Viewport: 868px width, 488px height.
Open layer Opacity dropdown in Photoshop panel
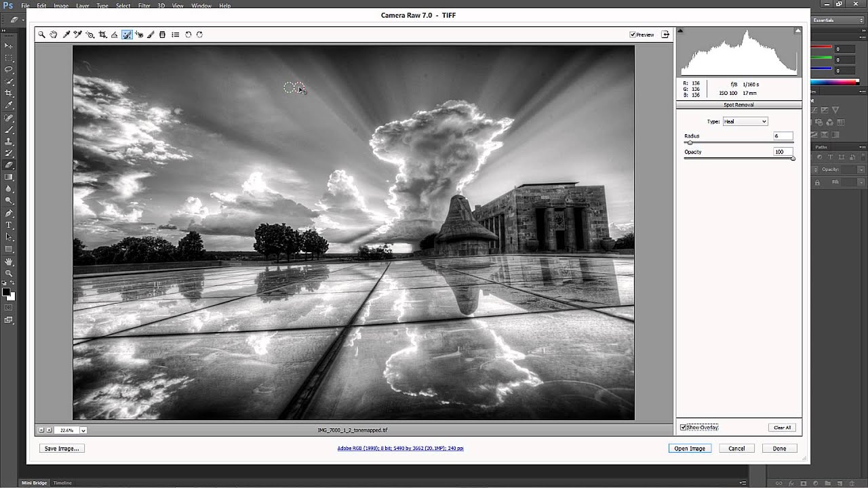click(861, 169)
